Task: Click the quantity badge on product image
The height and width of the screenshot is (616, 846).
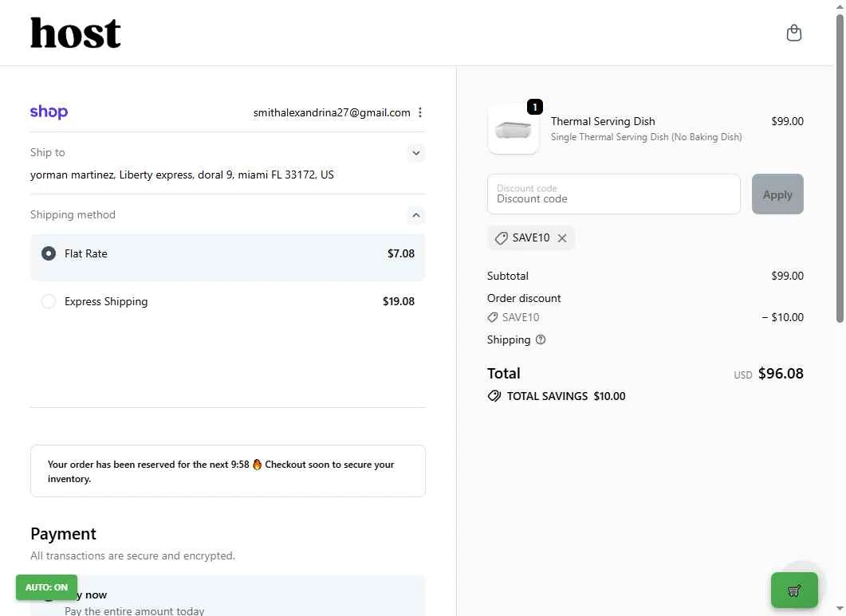Action: coord(534,107)
